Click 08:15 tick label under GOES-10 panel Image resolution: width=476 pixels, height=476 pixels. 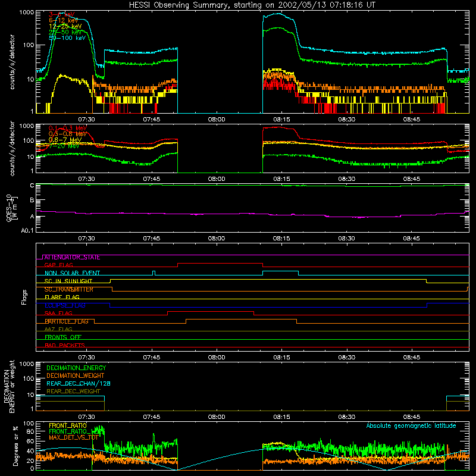(281, 239)
